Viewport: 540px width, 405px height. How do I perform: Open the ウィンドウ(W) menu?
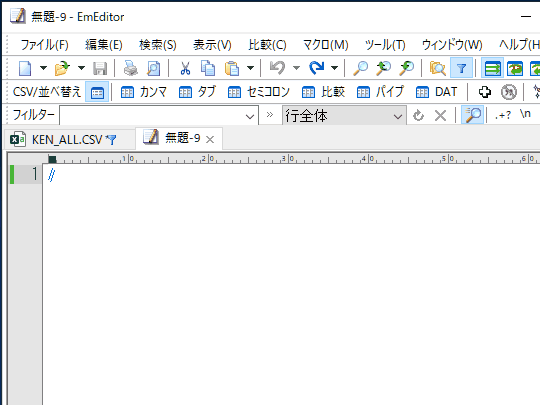[x=452, y=45]
